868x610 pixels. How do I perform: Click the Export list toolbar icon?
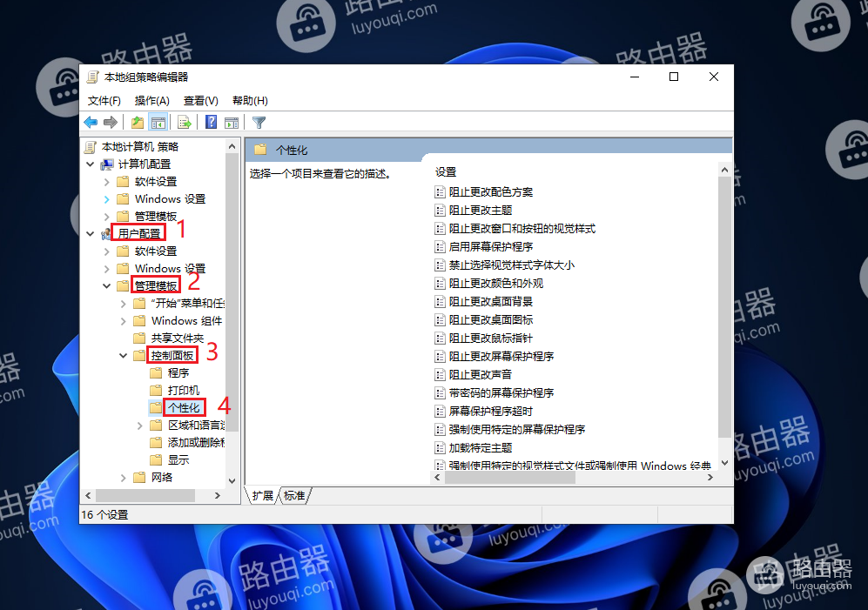click(x=184, y=123)
